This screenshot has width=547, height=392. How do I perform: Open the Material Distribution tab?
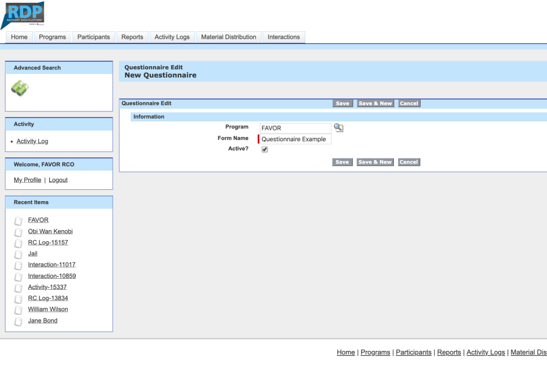pyautogui.click(x=229, y=37)
